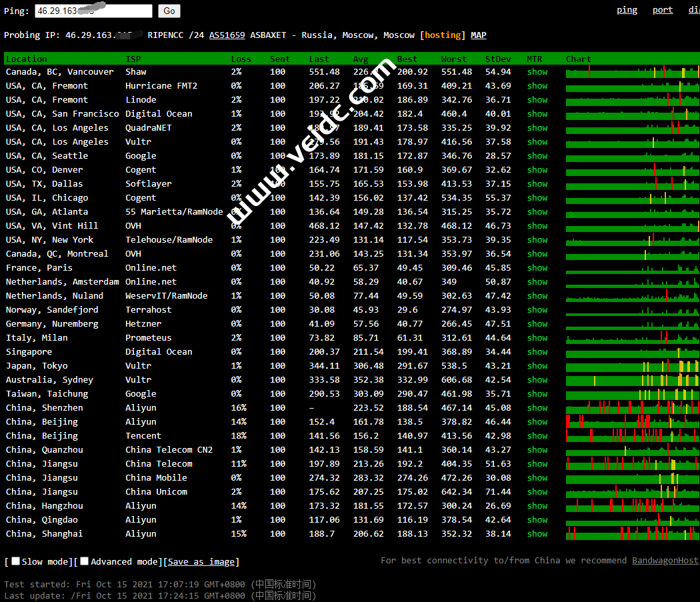The width and height of the screenshot is (700, 602).
Task: Click the chart for China, Beijing Tencent
Action: (x=632, y=436)
